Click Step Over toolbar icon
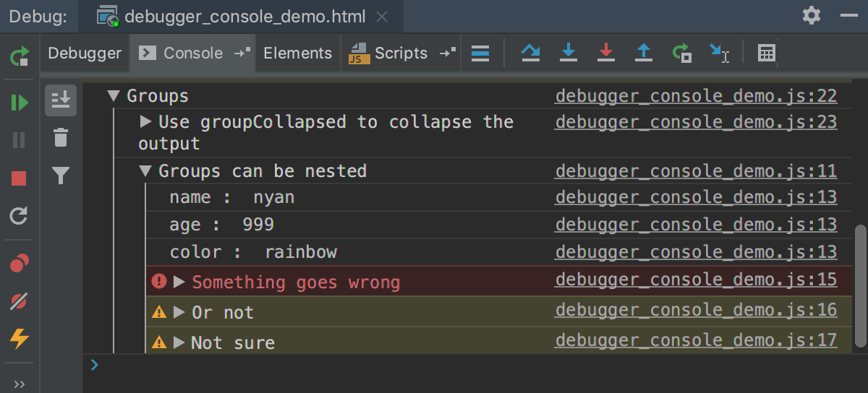This screenshot has width=868, height=393. tap(531, 53)
